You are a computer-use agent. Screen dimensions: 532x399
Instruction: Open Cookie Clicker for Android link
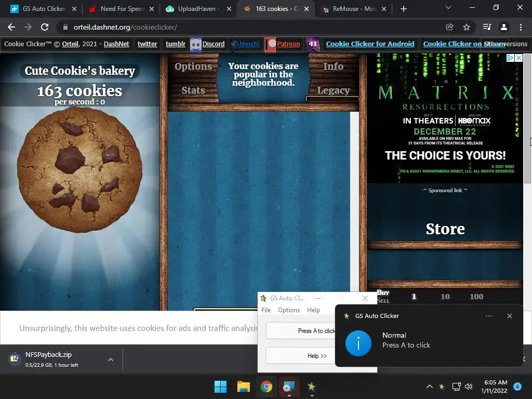[x=370, y=44]
